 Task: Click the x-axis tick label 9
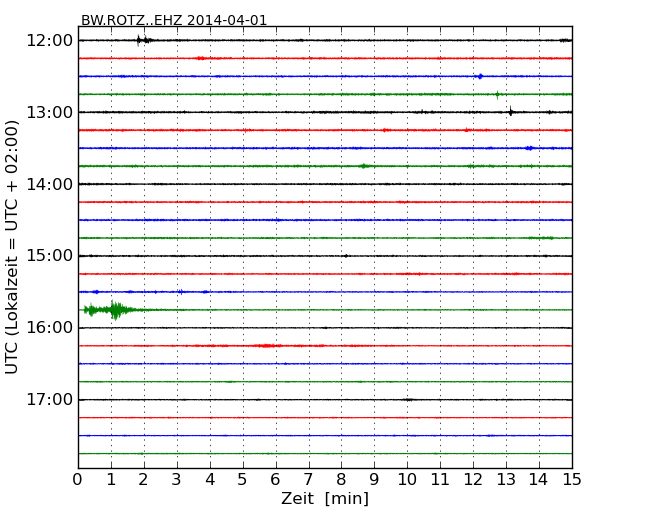[374, 480]
